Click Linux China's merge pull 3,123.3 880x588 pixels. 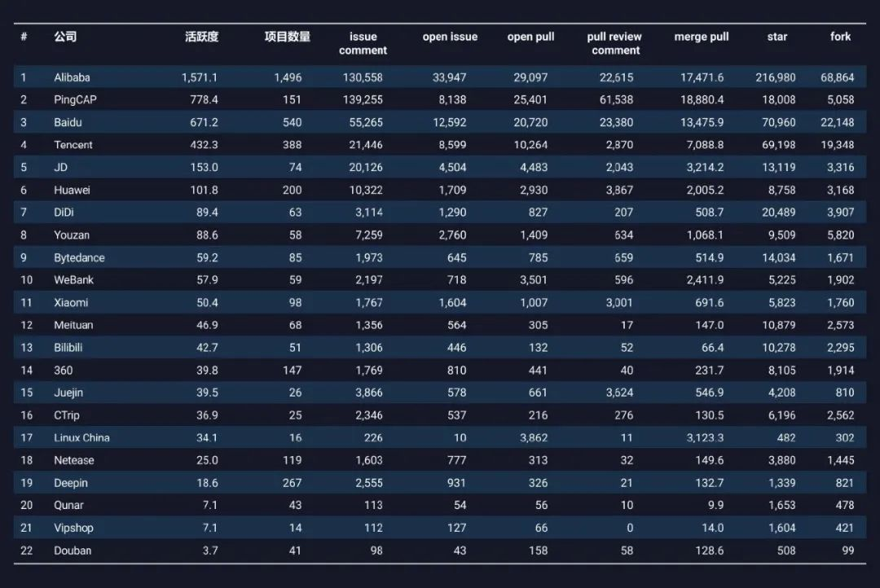[705, 437]
